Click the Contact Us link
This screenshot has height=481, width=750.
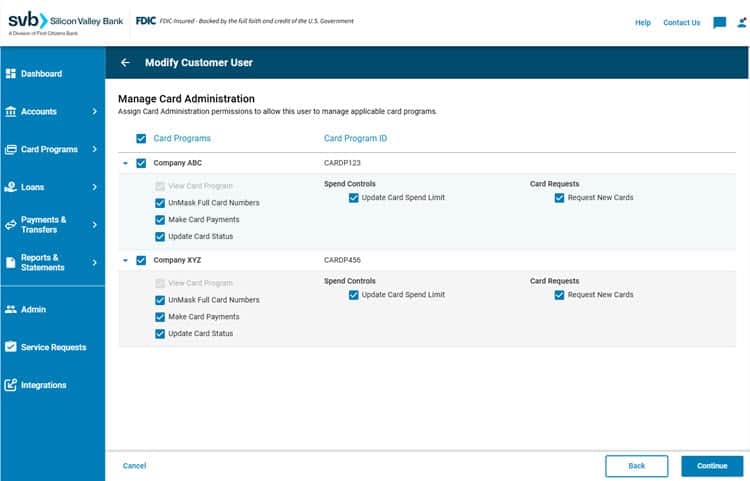tap(682, 22)
